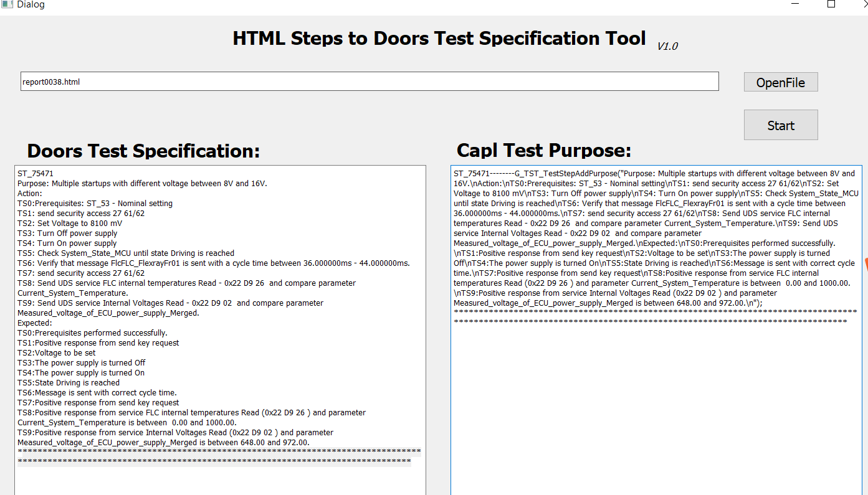Click the 'TS6: Verify that message FlcFLC_FlexrayFr01' line

[x=214, y=263]
